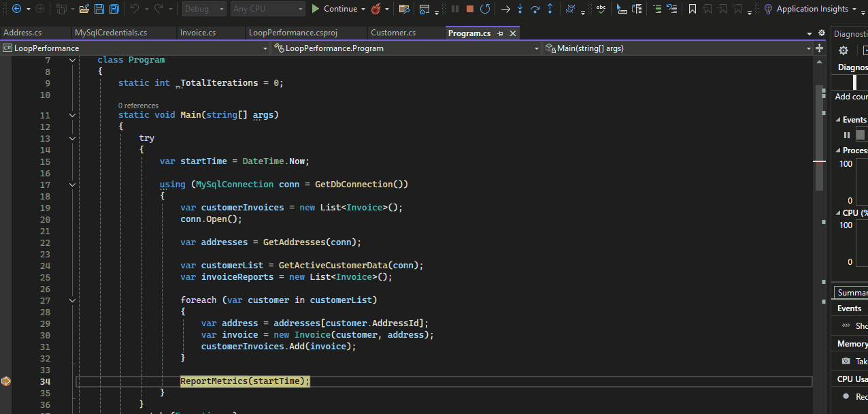
Task: Collapse the Main method using its chevron
Action: pos(72,114)
